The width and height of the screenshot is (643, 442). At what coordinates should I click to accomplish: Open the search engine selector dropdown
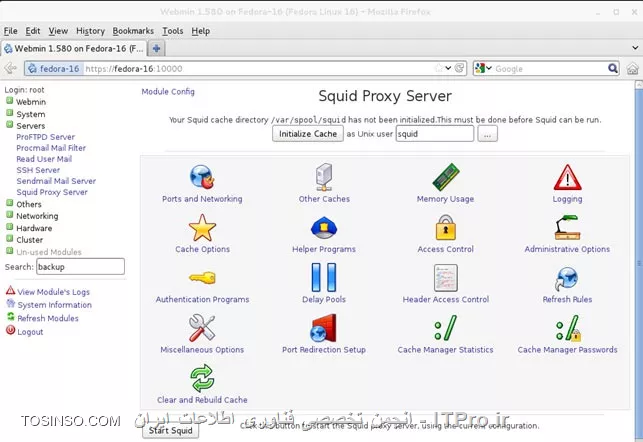click(483, 68)
